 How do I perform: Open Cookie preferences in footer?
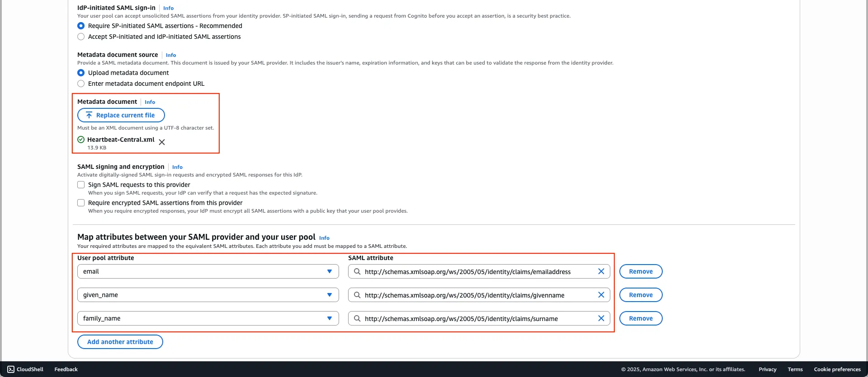837,369
